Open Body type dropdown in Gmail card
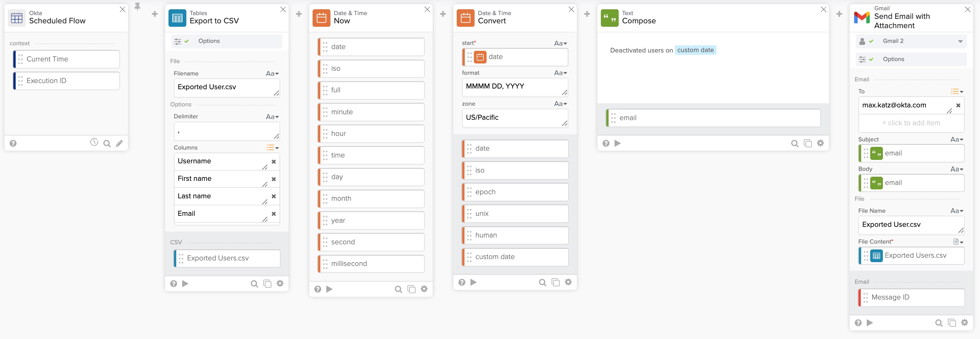The width and height of the screenshot is (980, 339). pyautogui.click(x=957, y=169)
